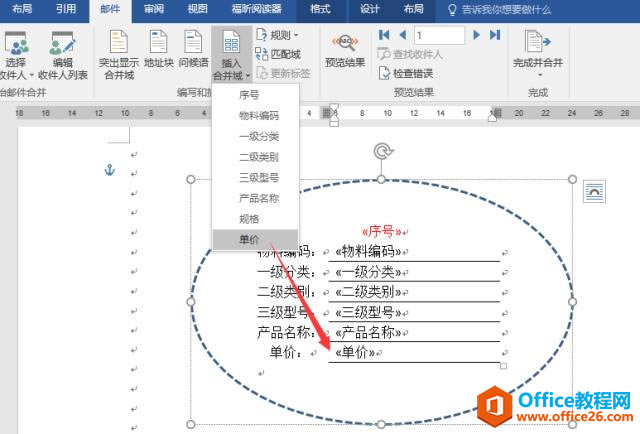Click Insert Merge Field (插入合并域) icon
The height and width of the screenshot is (434, 640).
pos(231,44)
